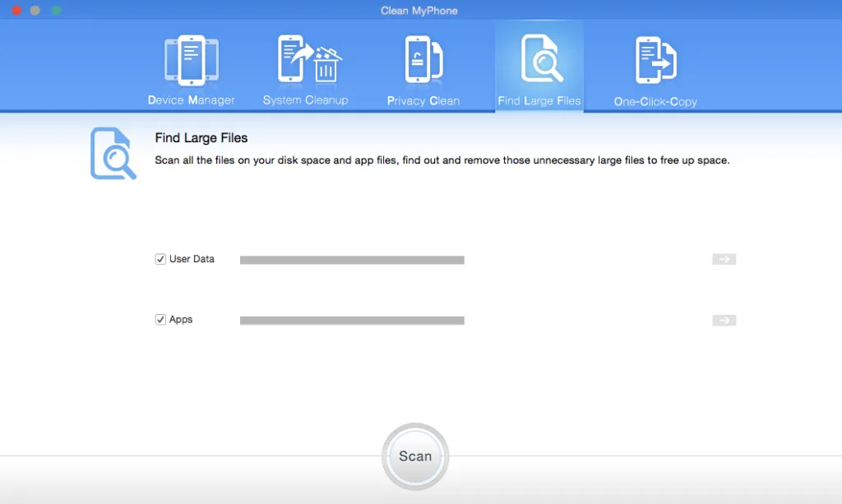Go to the One-Click-Copy tab label
Image resolution: width=842 pixels, height=504 pixels.
coord(655,101)
